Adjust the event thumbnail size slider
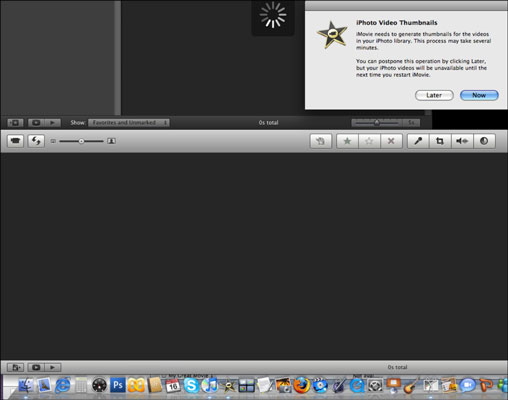The height and width of the screenshot is (400, 508). pyautogui.click(x=81, y=141)
